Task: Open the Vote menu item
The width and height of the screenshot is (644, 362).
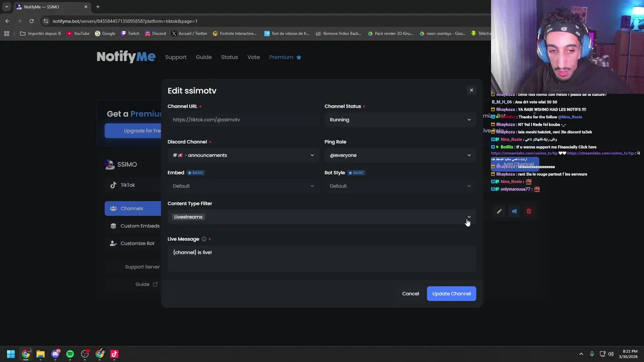Action: (254, 57)
